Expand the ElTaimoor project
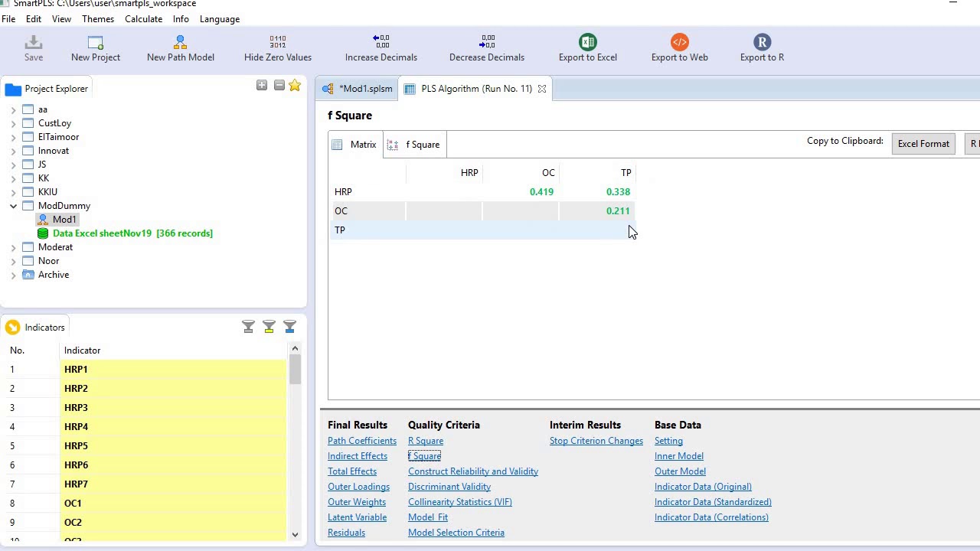 tap(13, 137)
